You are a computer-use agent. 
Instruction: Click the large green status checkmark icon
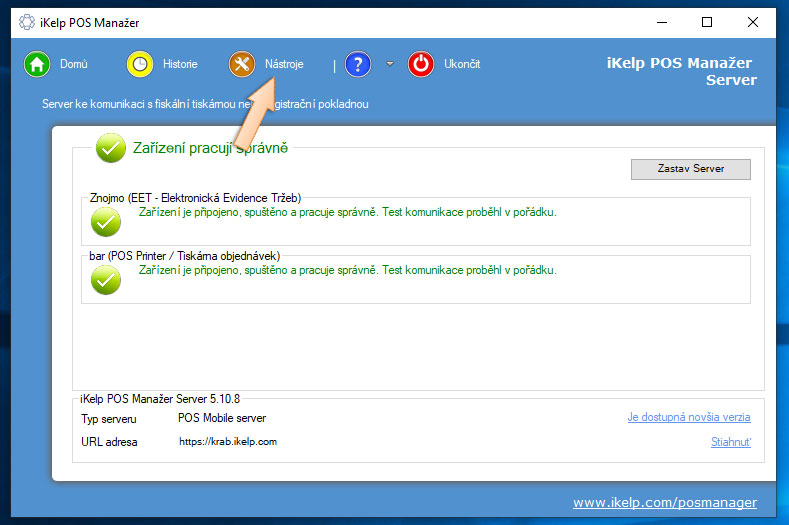110,148
